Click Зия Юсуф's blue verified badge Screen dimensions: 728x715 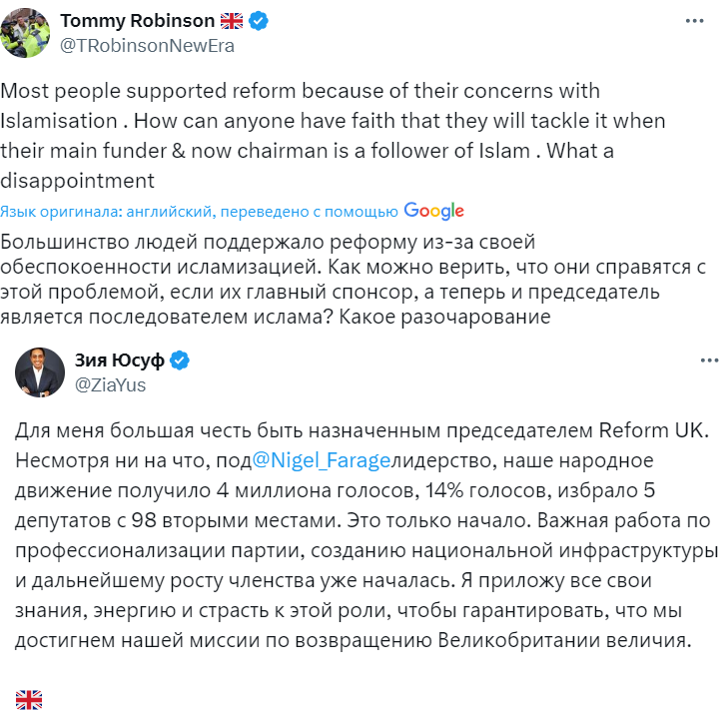tap(179, 360)
